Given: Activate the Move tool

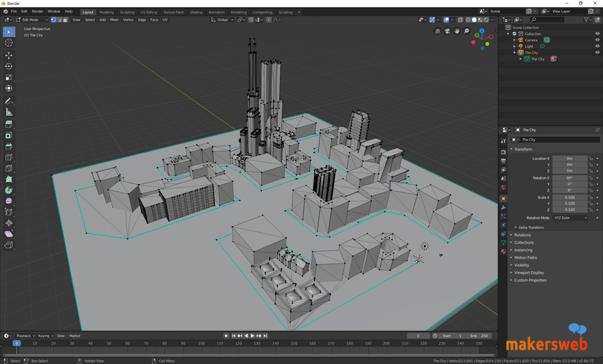Looking at the screenshot, I should point(8,56).
